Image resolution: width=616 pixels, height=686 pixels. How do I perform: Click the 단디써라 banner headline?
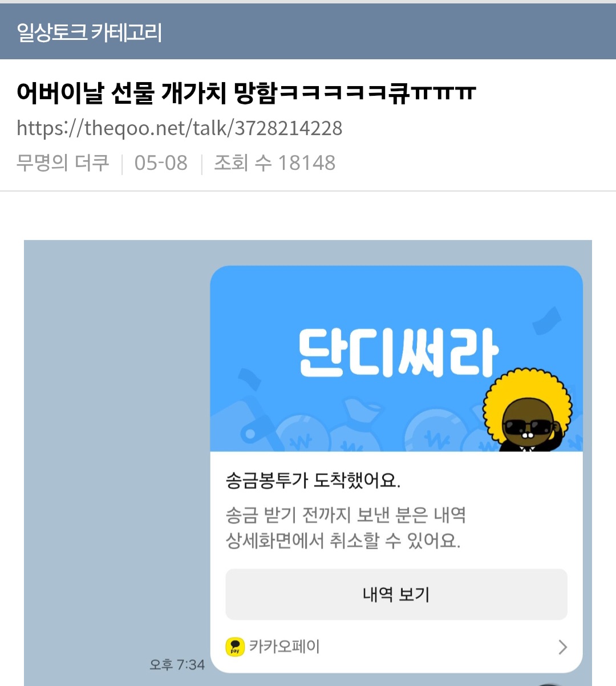[x=399, y=353]
